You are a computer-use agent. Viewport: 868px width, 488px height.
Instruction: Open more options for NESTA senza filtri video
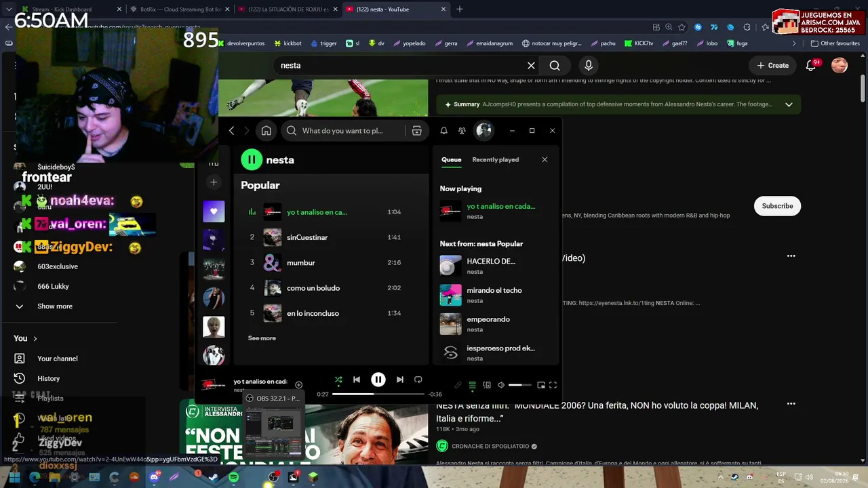[791, 404]
